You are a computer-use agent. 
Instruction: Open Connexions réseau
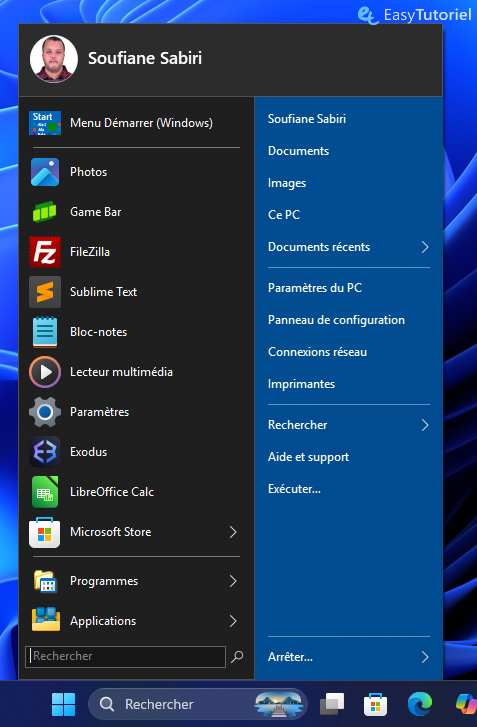pyautogui.click(x=318, y=352)
